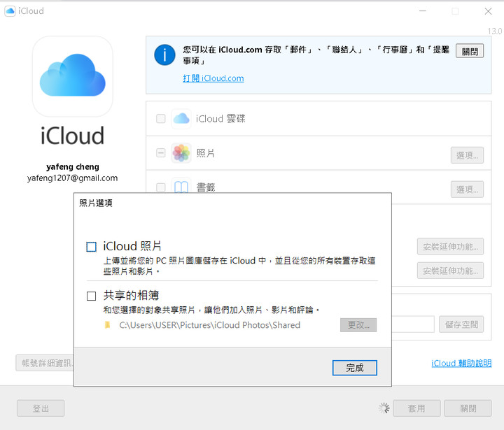The height and width of the screenshot is (430, 504).
Task: Click the Photos flower icon
Action: pos(181,153)
